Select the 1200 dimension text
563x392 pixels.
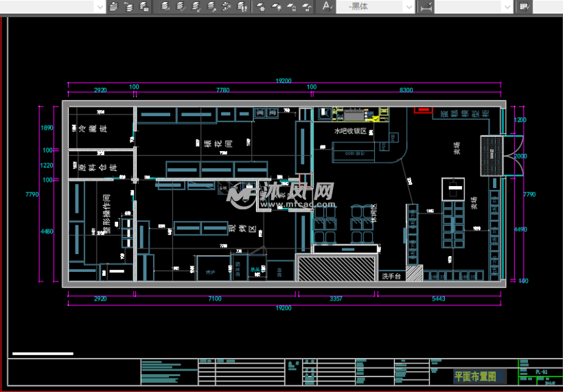pyautogui.click(x=520, y=120)
